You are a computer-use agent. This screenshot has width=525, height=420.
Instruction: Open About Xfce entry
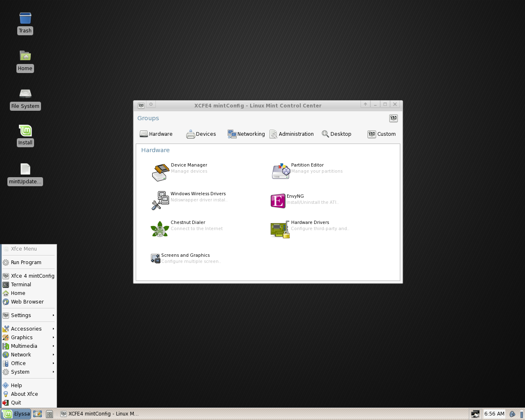pos(29,394)
